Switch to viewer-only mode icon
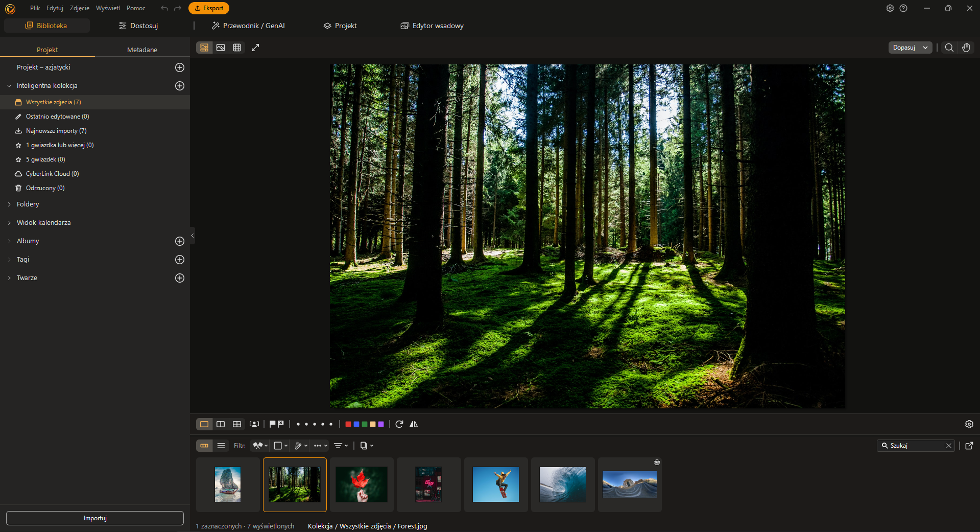 (x=221, y=48)
